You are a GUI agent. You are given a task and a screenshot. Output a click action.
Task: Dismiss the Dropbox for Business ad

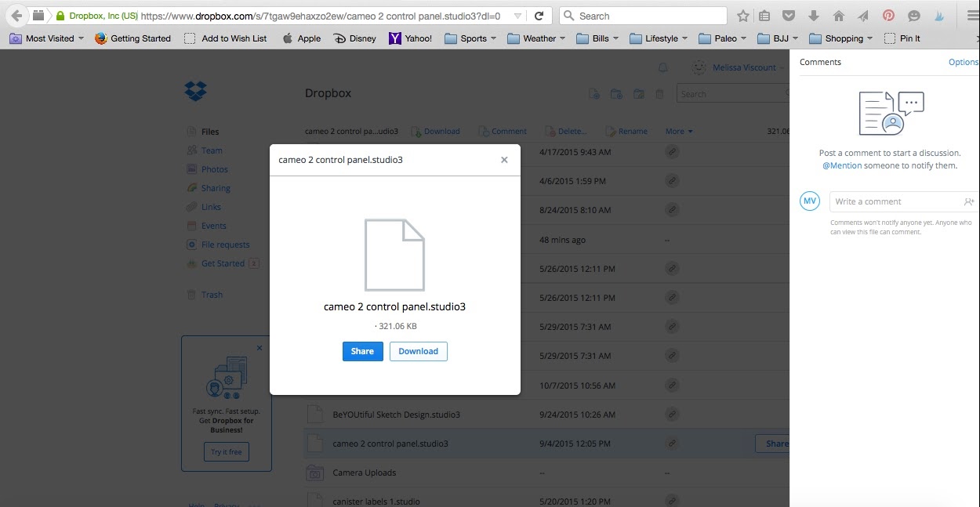pyautogui.click(x=260, y=348)
